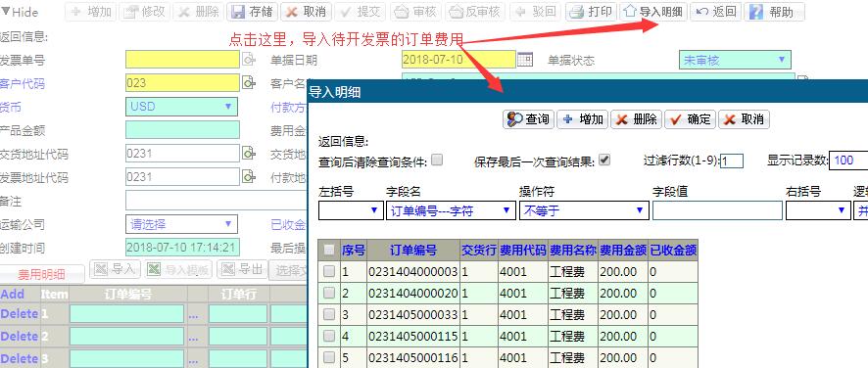
Task: Click the 修改 edit button
Action: point(144,12)
